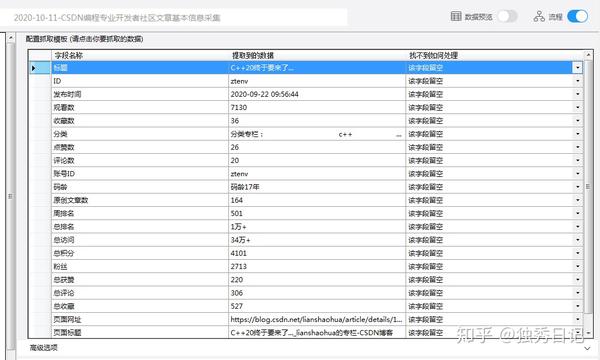Click the task name field starting with 2020-10-11-CSDN
The height and width of the screenshot is (360, 600).
[x=174, y=18]
